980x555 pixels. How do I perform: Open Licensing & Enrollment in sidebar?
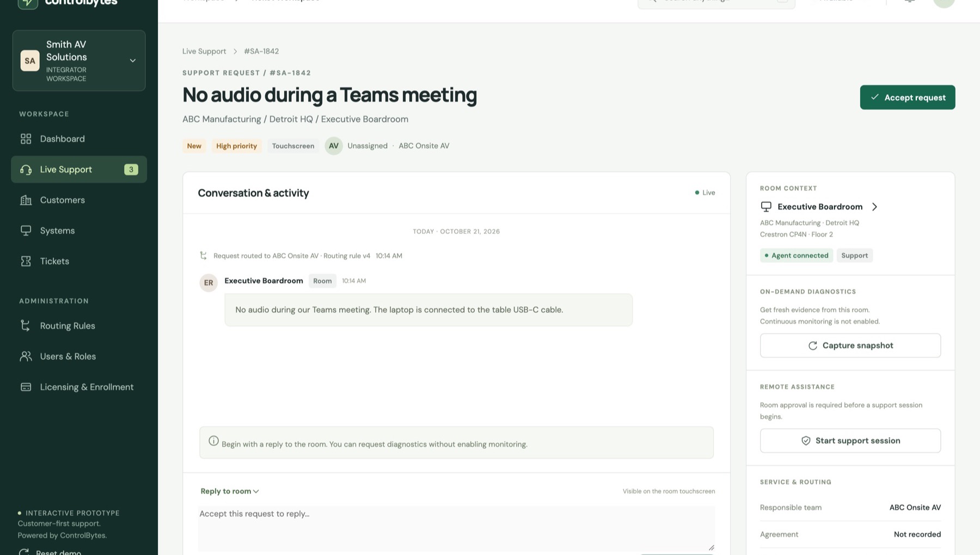click(79, 387)
